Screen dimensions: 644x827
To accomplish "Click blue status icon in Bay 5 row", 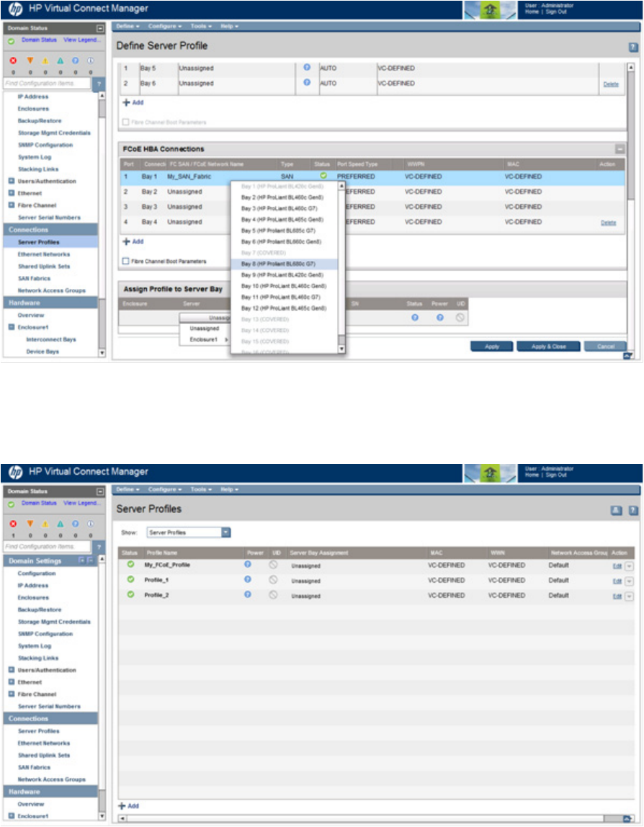I will pos(307,68).
